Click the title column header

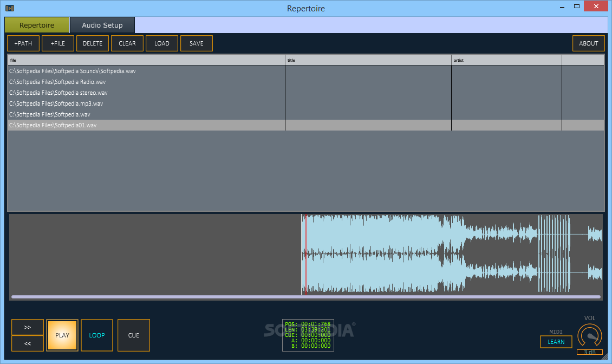[x=368, y=60]
